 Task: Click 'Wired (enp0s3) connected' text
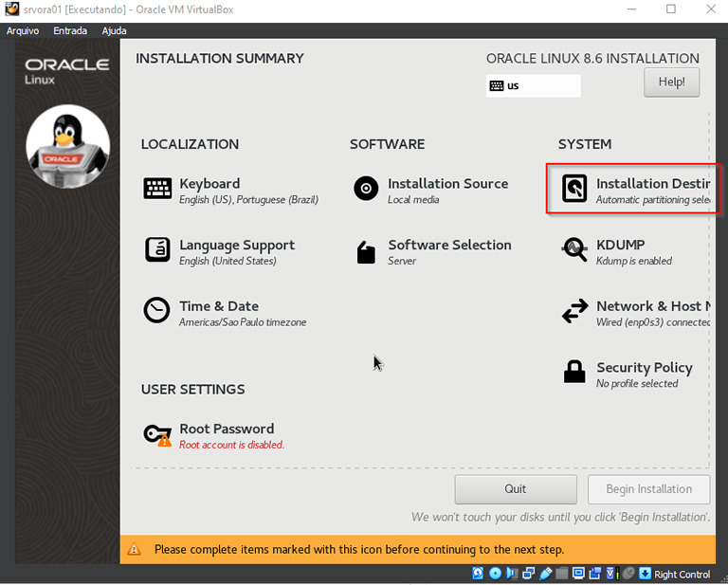(x=653, y=322)
